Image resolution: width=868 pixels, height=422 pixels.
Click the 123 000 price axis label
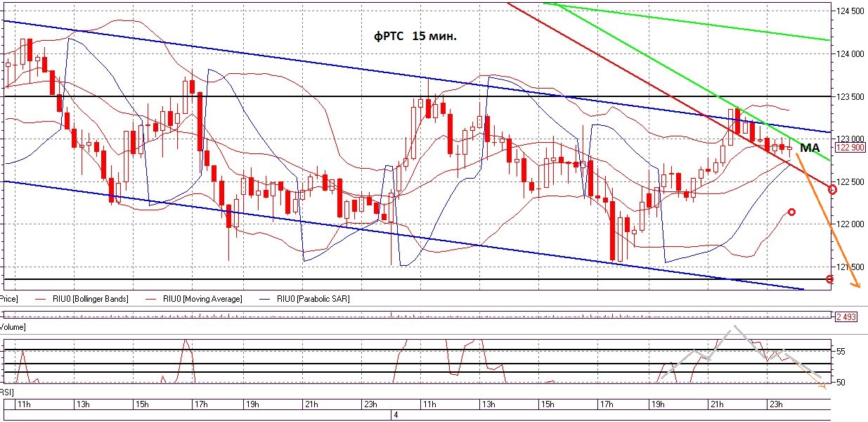[x=851, y=139]
